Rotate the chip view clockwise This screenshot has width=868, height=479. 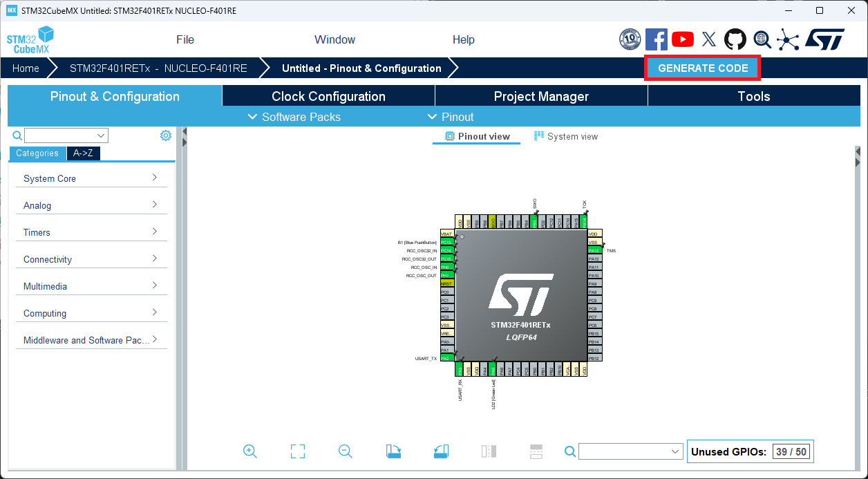(393, 451)
